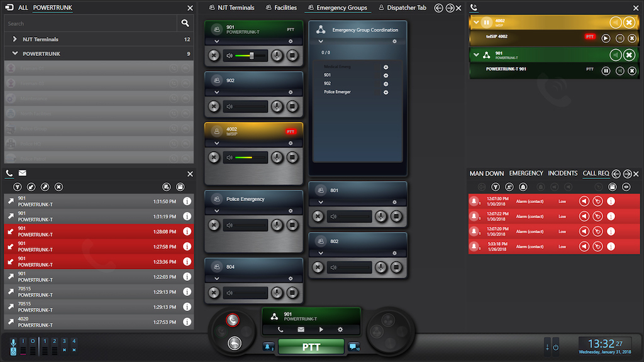Expand the NJT Terminals group tree

pyautogui.click(x=15, y=39)
